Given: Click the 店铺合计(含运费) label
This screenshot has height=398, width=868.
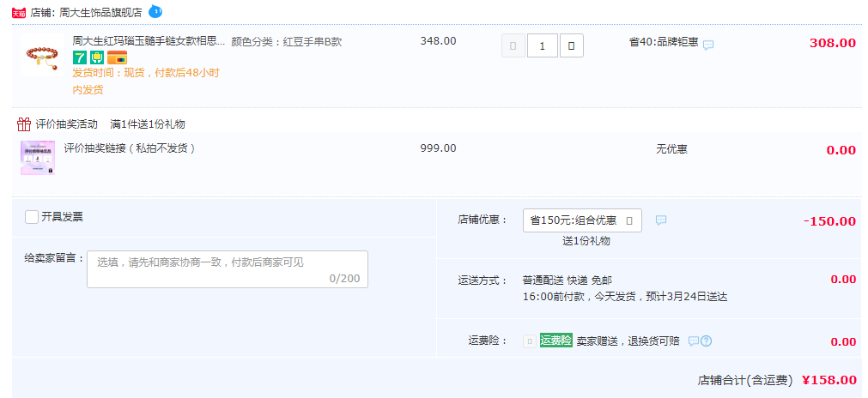Looking at the screenshot, I should tap(745, 380).
